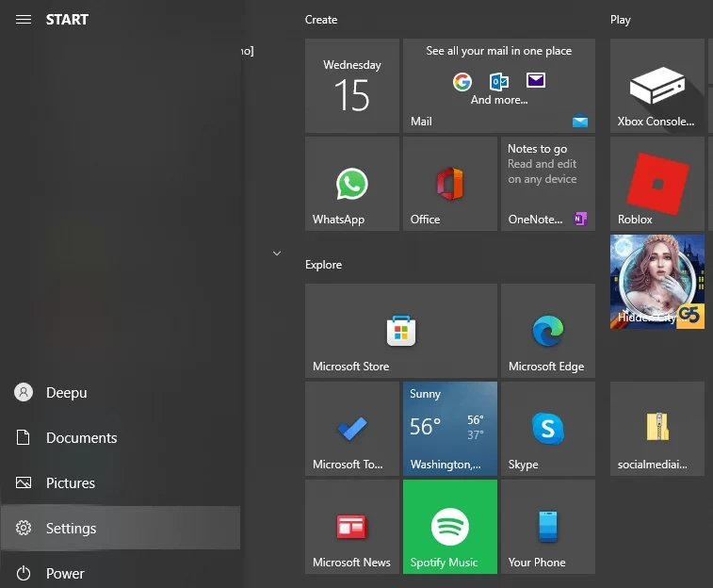Select the Create group header
Screen dimensions: 713x588
[x=321, y=20]
